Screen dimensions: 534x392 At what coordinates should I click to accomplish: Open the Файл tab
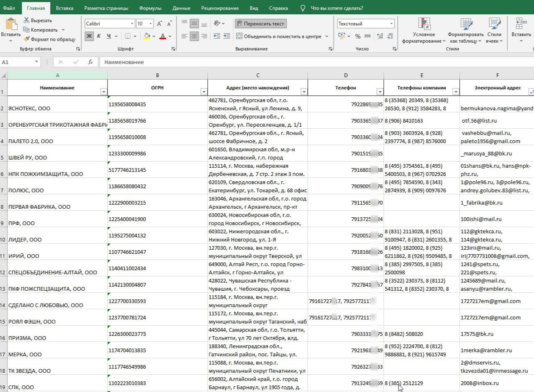click(9, 8)
